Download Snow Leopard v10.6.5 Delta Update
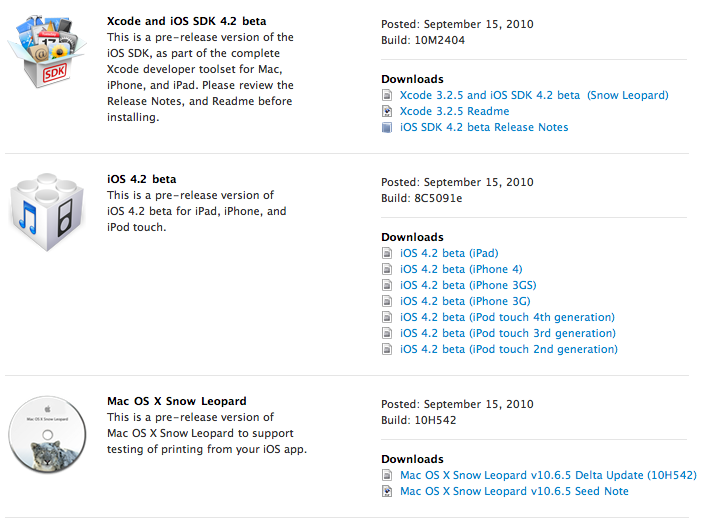704x524 pixels. click(548, 475)
